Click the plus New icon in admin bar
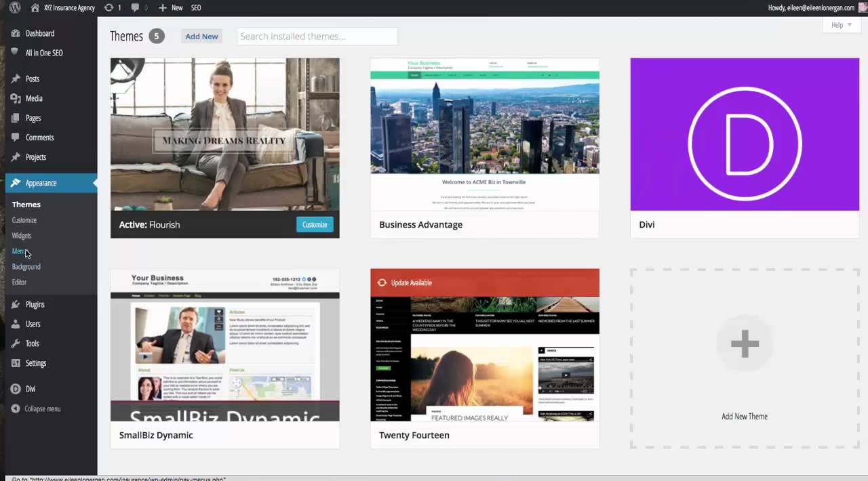 [x=163, y=7]
